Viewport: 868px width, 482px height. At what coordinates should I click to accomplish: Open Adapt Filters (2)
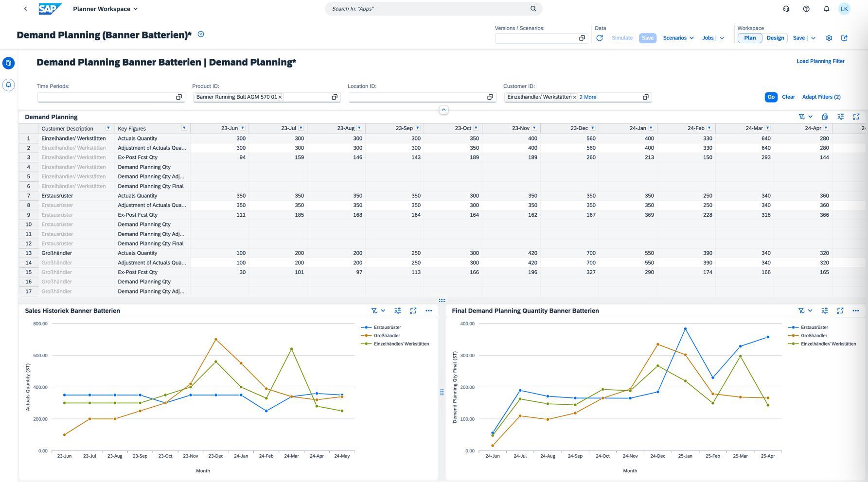tap(821, 97)
